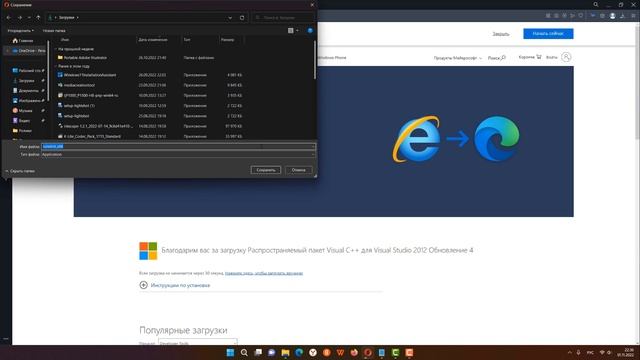Select OneDrive in the navigation pane
Screen dimensions: 640x360
tap(28, 51)
